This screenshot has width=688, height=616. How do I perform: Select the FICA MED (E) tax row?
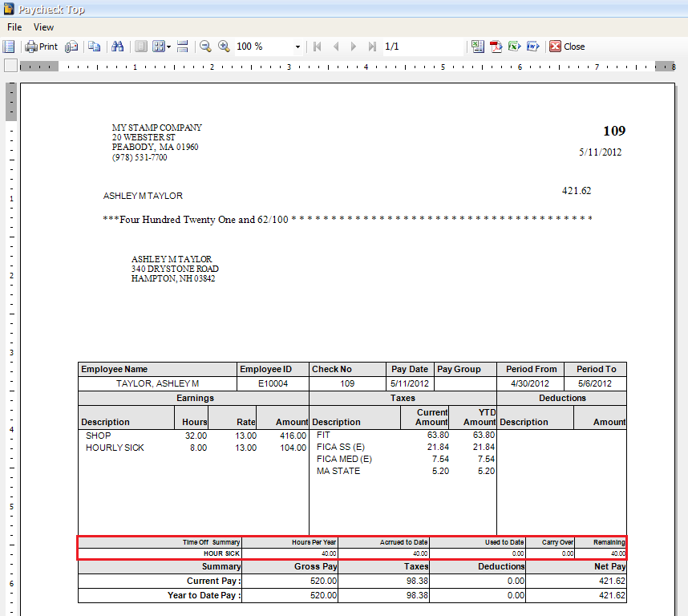click(x=406, y=459)
